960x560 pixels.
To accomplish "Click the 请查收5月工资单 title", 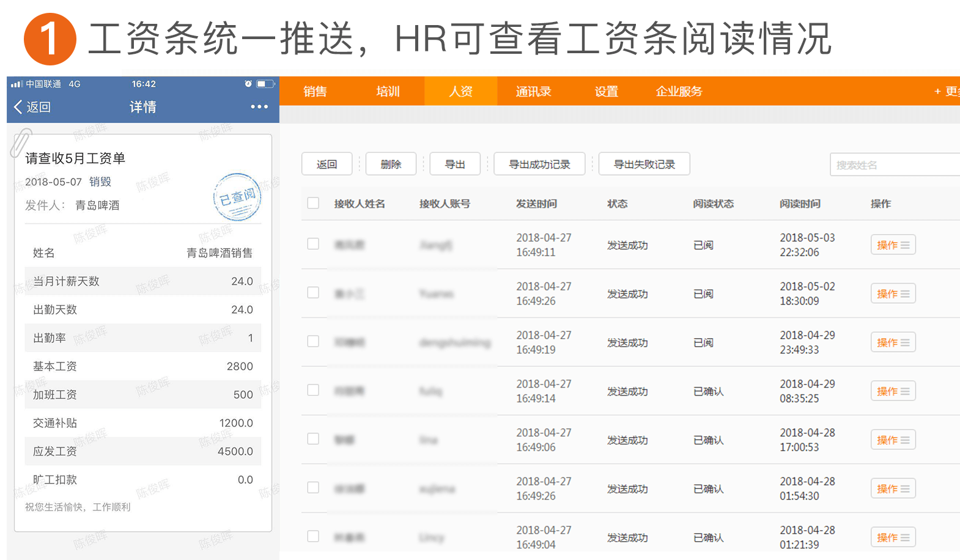I will click(75, 158).
